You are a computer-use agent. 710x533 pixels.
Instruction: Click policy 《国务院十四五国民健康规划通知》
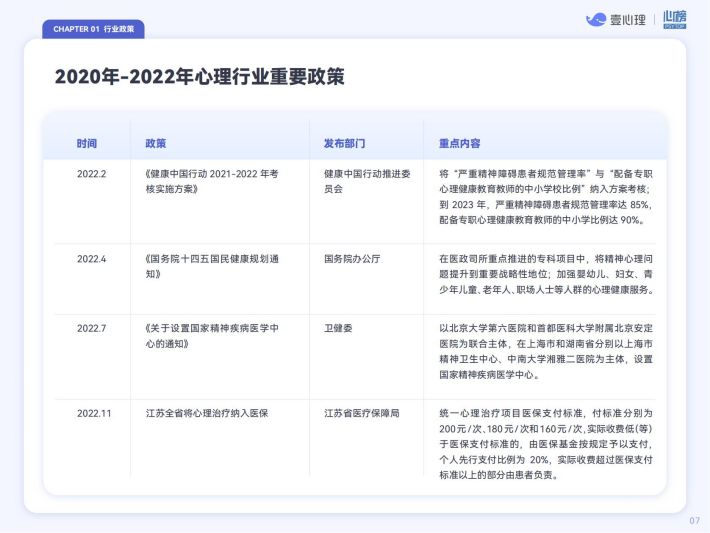pos(212,267)
